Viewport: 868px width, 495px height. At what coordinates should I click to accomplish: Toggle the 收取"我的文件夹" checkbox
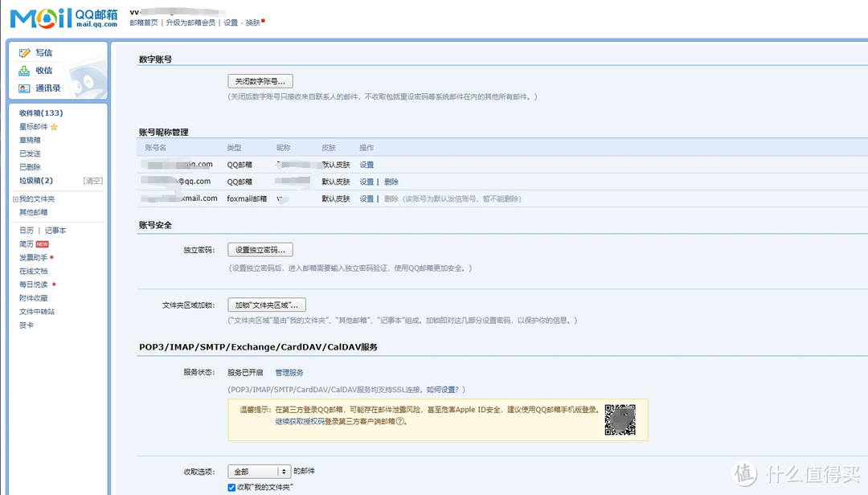coord(232,488)
